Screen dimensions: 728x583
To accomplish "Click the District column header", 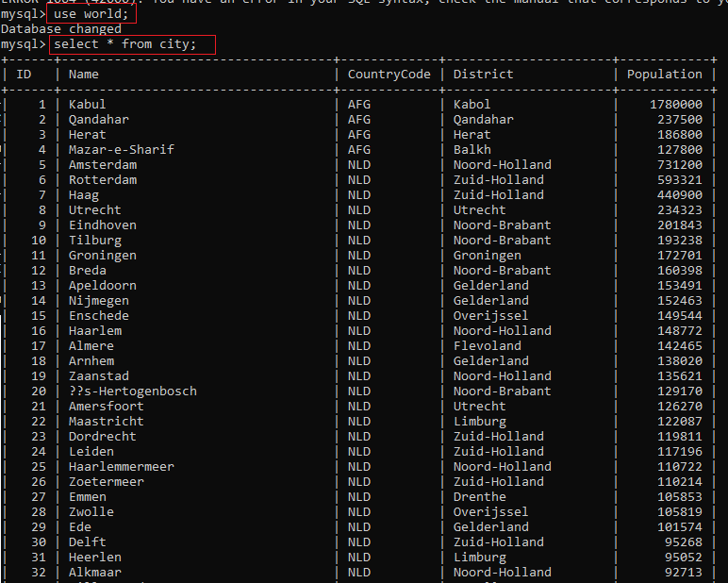I will [484, 75].
